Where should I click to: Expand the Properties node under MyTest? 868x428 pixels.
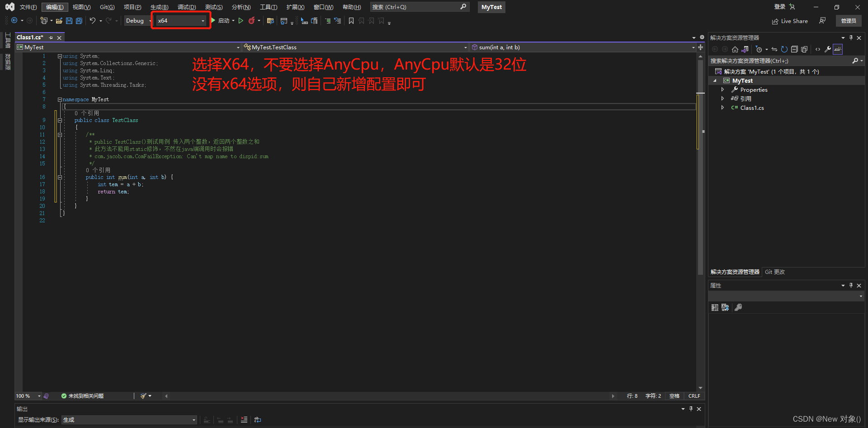click(x=723, y=89)
